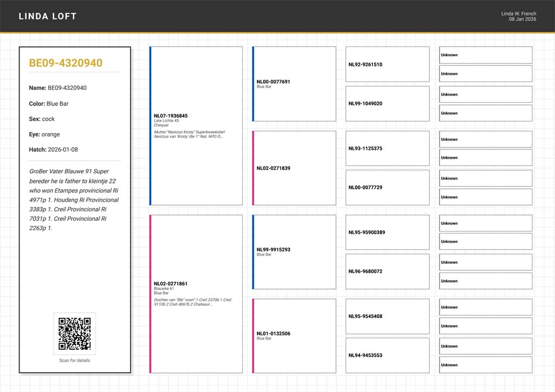Screen dimensions: 555x392
Task: Click owner name Linda W. French
Action: (518, 14)
